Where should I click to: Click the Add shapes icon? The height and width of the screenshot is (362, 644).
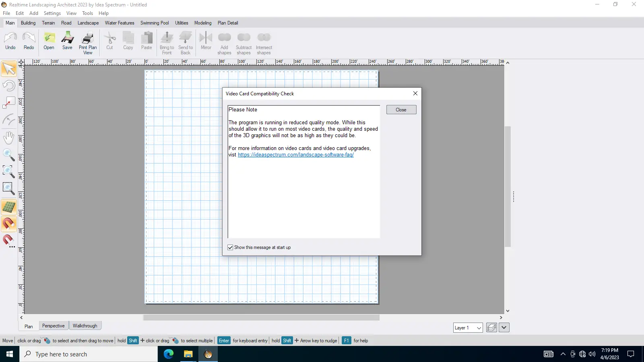(224, 43)
